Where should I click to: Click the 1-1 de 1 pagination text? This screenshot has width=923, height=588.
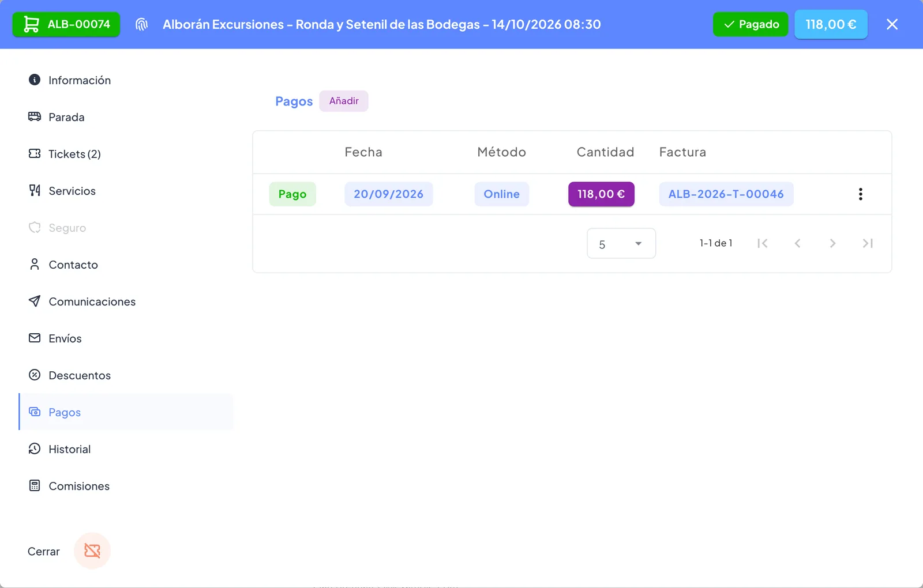pos(716,243)
